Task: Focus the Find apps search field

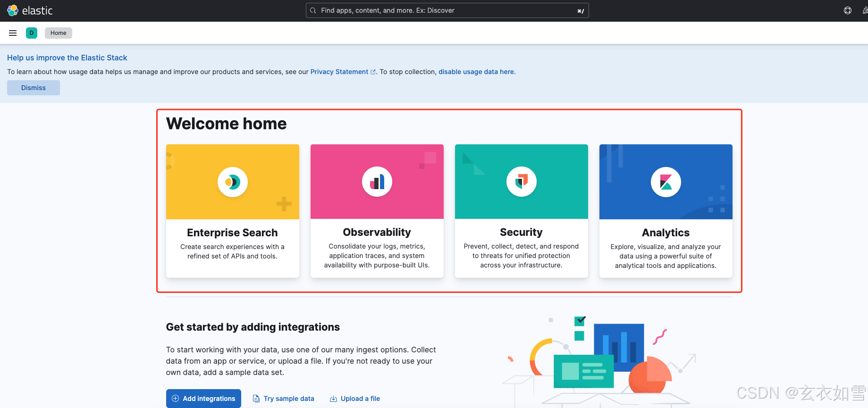Action: pyautogui.click(x=447, y=10)
